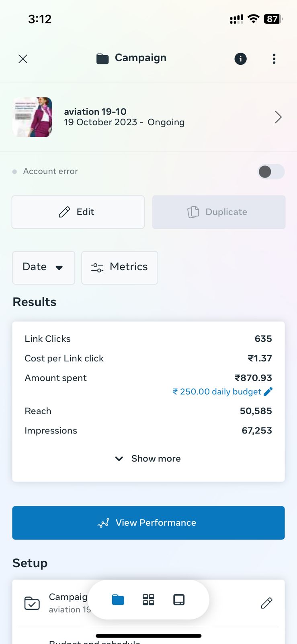Tap the X close icon
This screenshot has height=644, width=297.
tap(23, 59)
